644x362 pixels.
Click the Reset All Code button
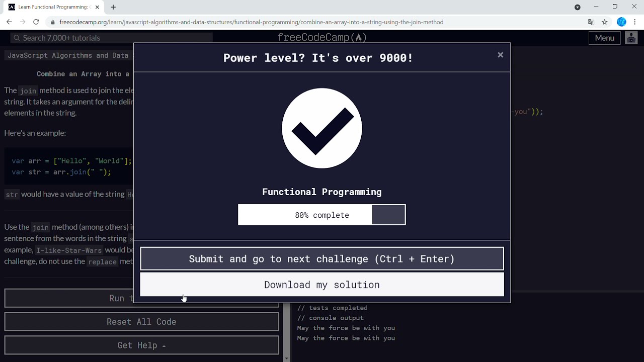click(141, 322)
